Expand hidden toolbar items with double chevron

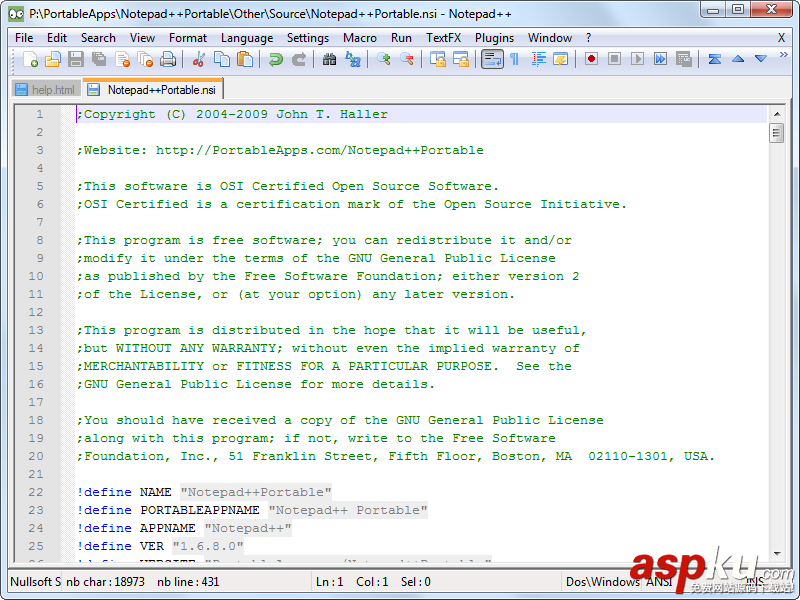pyautogui.click(x=784, y=55)
